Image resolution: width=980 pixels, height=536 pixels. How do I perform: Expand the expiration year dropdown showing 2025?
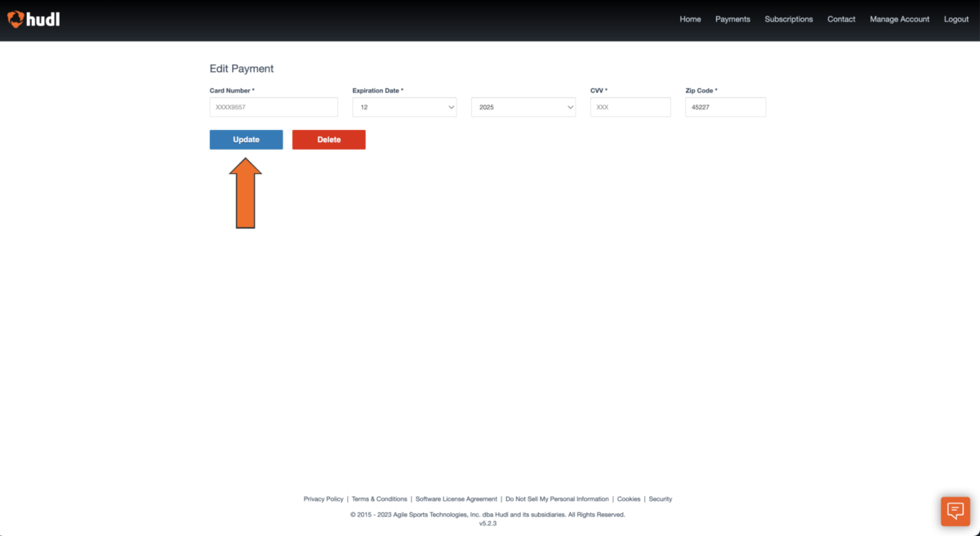523,106
